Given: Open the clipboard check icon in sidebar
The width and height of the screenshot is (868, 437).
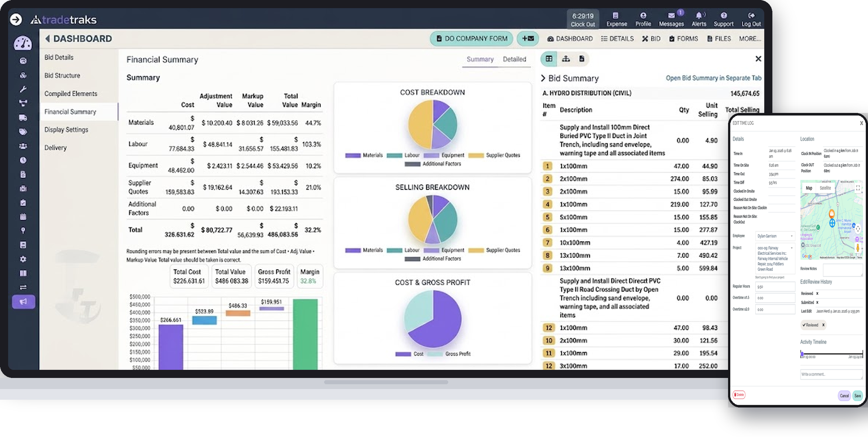Looking at the screenshot, I should coord(23,203).
